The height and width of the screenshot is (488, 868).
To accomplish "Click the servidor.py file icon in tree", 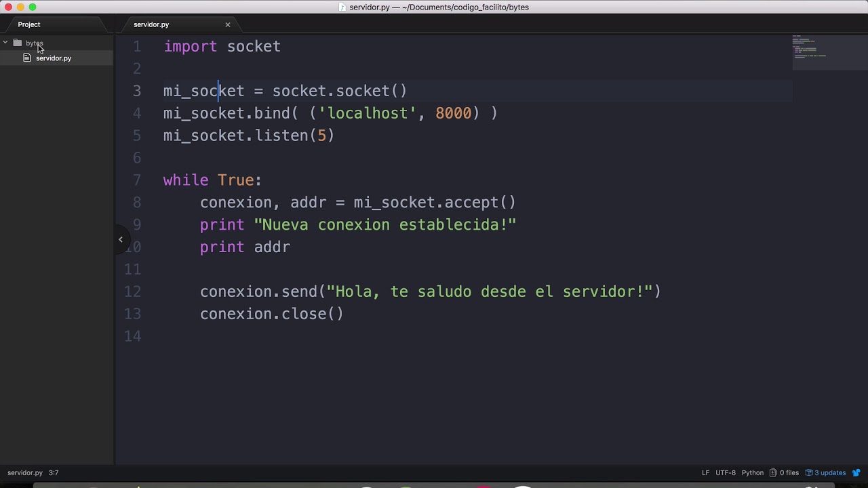I will click(x=27, y=58).
